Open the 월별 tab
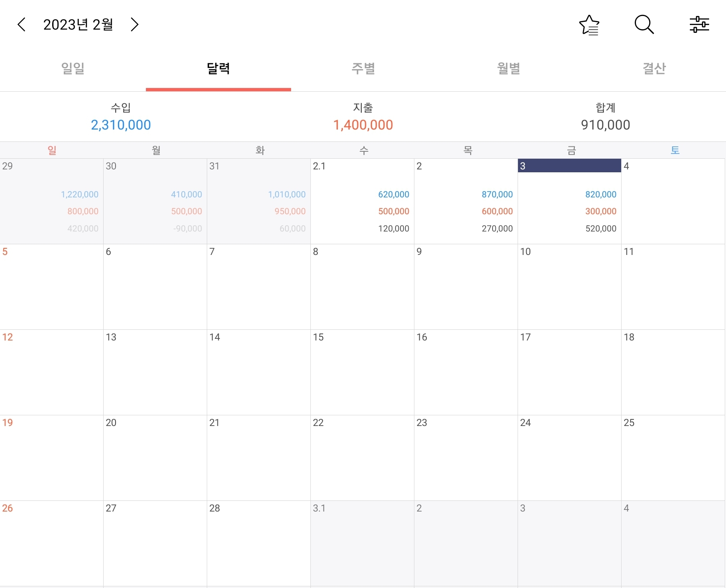Screen dimensions: 726x588 click(x=509, y=68)
